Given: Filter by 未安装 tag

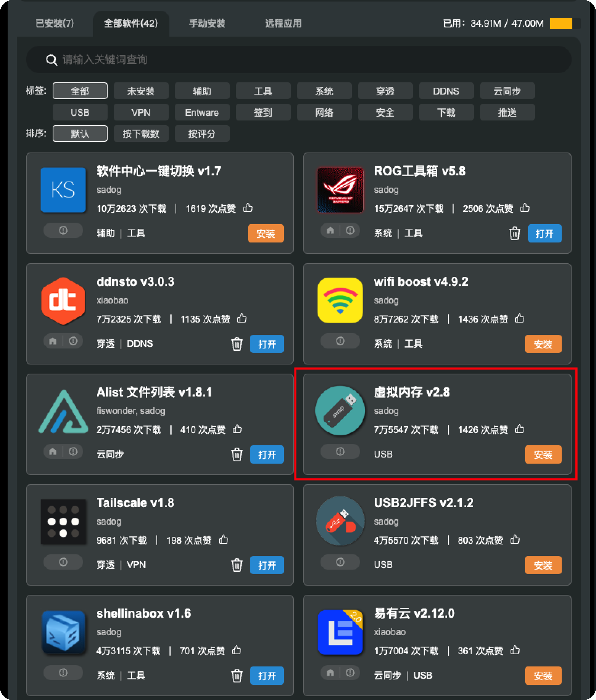Looking at the screenshot, I should click(x=141, y=91).
